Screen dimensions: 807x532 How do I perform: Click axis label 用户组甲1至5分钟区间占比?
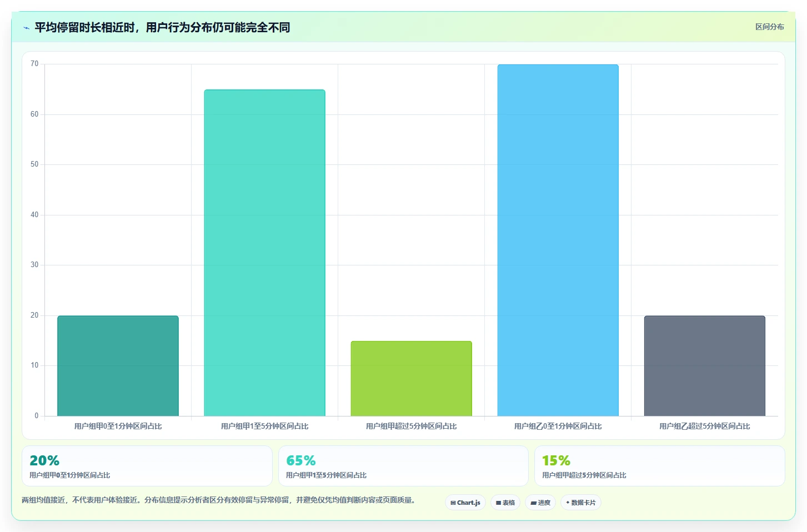click(x=264, y=426)
